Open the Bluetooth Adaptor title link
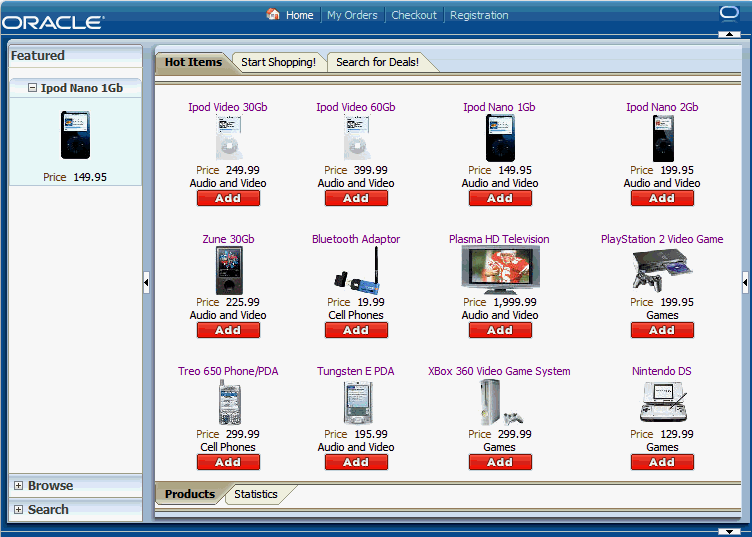752x537 pixels. [x=356, y=239]
